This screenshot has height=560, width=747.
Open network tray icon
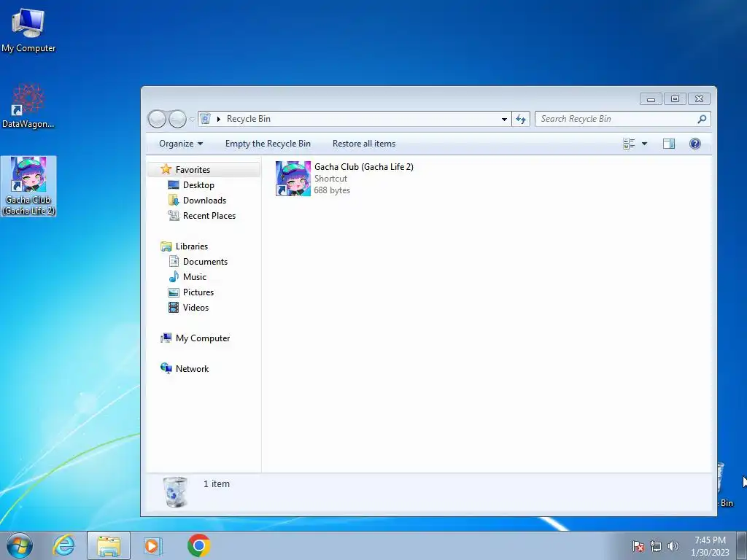point(656,546)
